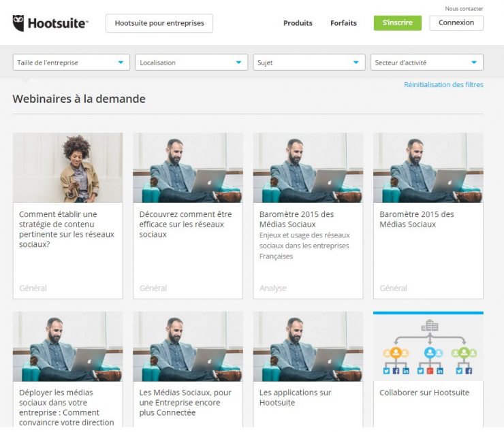Select the Forfaits menu item
The height and width of the screenshot is (432, 504).
(x=343, y=23)
